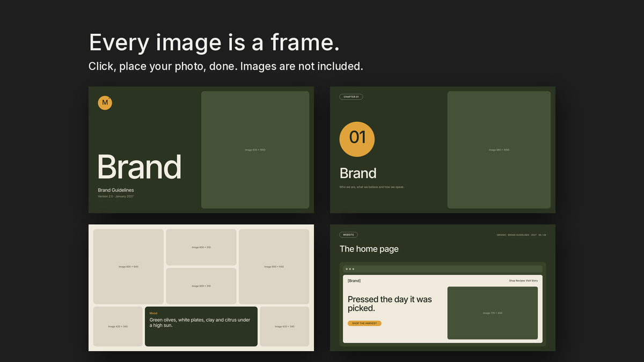The height and width of the screenshot is (362, 644).
Task: Click the "46 / 48" page number header
Action: point(542,235)
